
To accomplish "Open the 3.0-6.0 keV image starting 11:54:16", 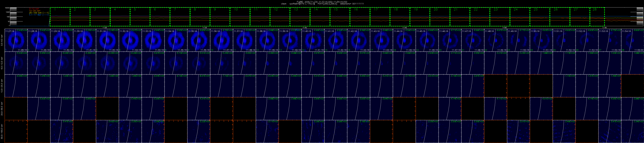I will point(633,40).
